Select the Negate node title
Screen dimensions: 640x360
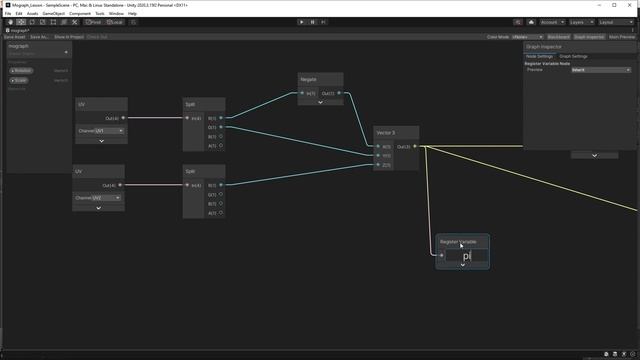pyautogui.click(x=309, y=79)
